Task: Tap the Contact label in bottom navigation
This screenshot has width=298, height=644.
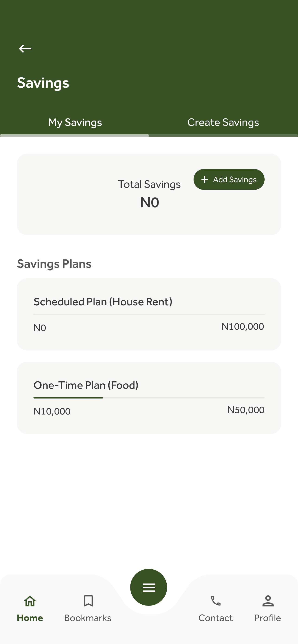Action: (x=216, y=618)
